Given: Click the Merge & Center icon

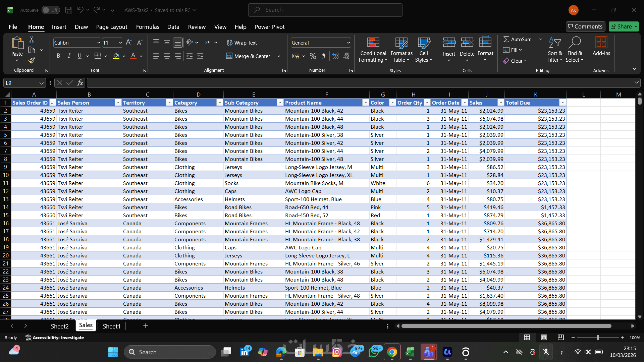Looking at the screenshot, I should point(229,56).
